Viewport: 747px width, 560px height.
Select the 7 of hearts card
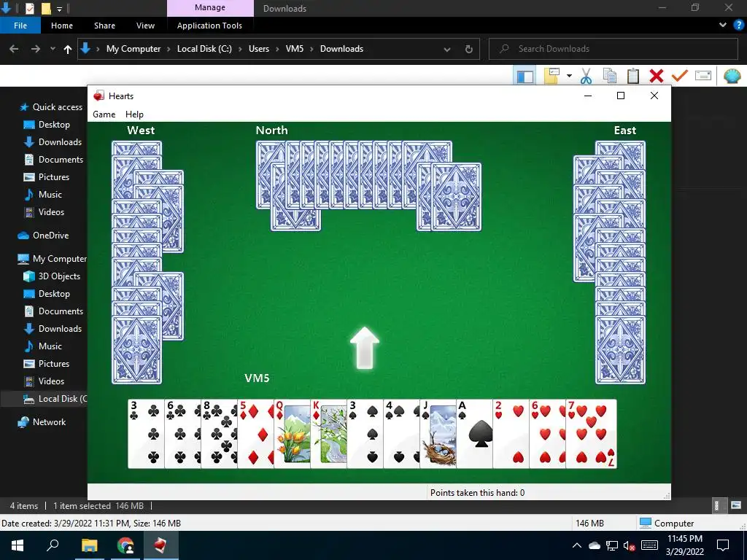(x=591, y=434)
